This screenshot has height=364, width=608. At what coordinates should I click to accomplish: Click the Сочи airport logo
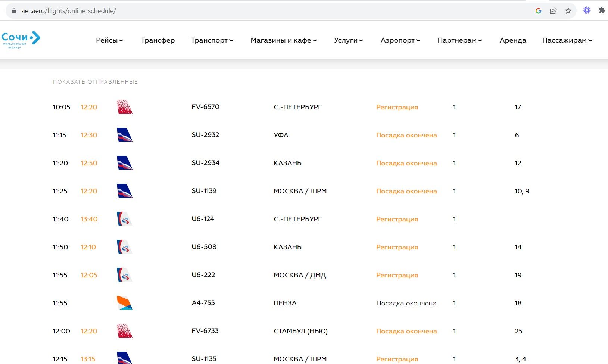coord(21,39)
